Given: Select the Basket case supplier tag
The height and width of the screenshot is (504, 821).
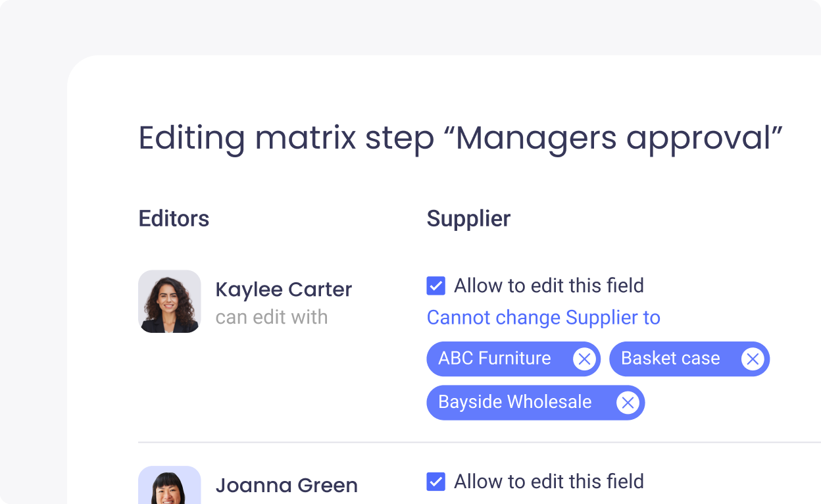Looking at the screenshot, I should pos(670,359).
